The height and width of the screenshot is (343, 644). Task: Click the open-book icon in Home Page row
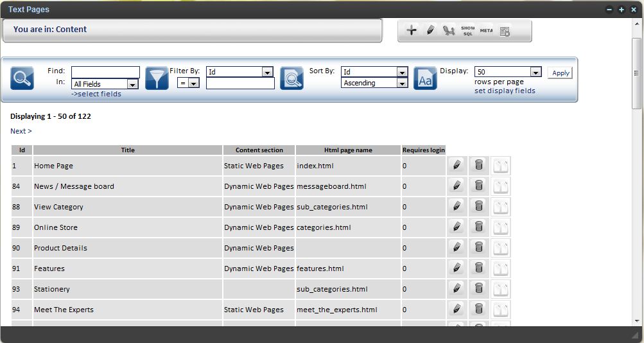(500, 166)
